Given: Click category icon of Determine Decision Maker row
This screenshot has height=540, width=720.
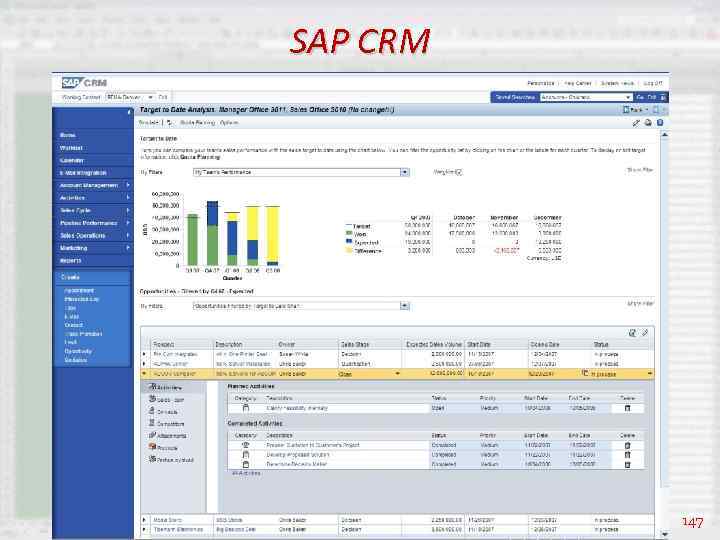Looking at the screenshot, I should (x=246, y=464).
